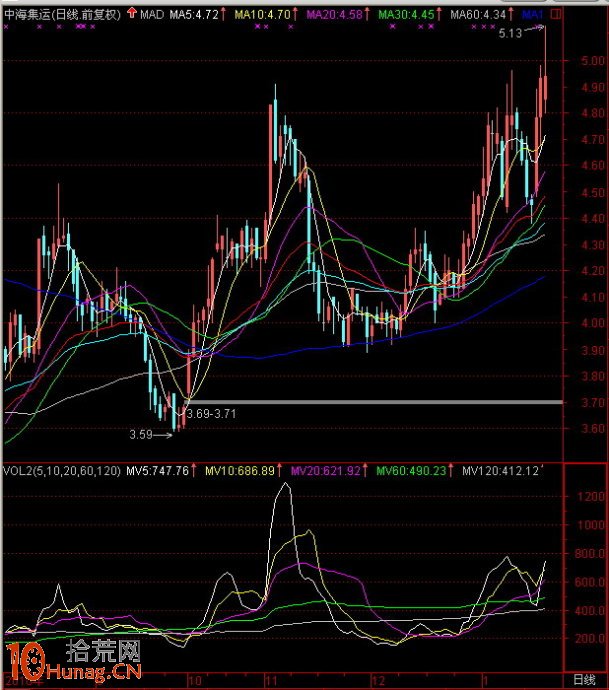Click the 200.0 volume axis label

click(x=590, y=639)
